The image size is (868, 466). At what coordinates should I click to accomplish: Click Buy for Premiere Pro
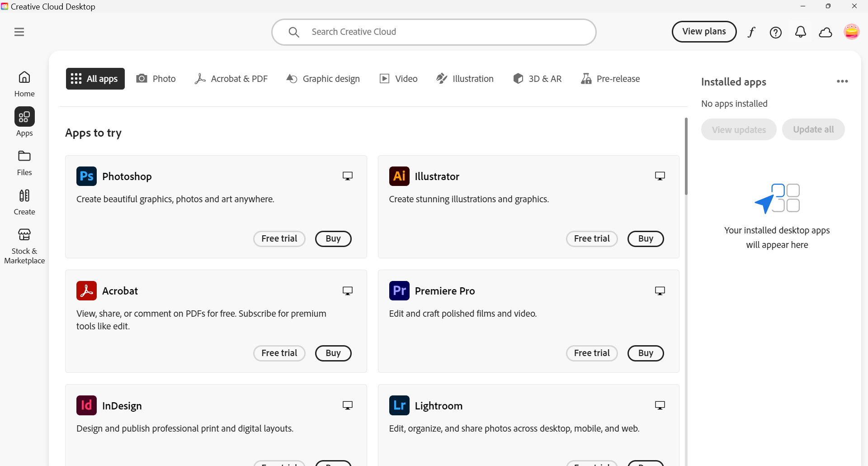point(646,353)
